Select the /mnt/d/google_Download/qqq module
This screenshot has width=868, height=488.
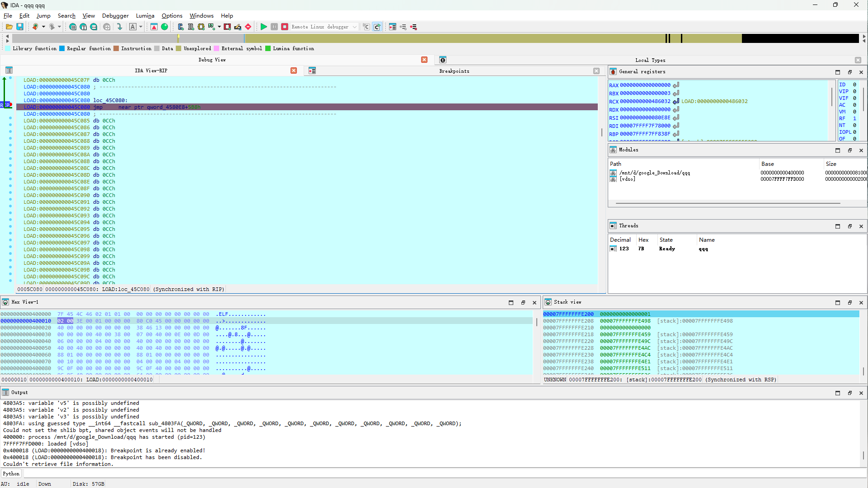[654, 173]
